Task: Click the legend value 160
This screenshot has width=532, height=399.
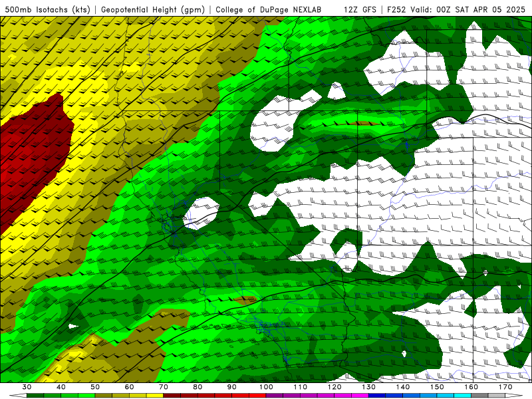Action: pos(471,387)
